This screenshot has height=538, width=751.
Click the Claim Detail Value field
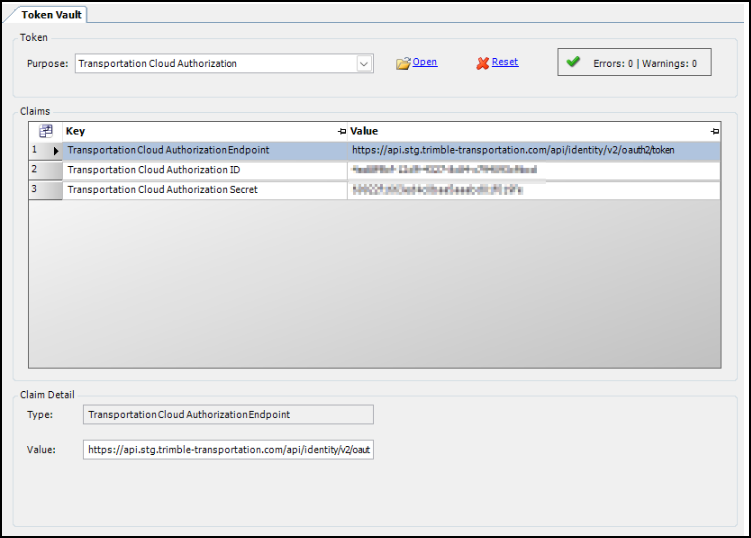[x=228, y=450]
